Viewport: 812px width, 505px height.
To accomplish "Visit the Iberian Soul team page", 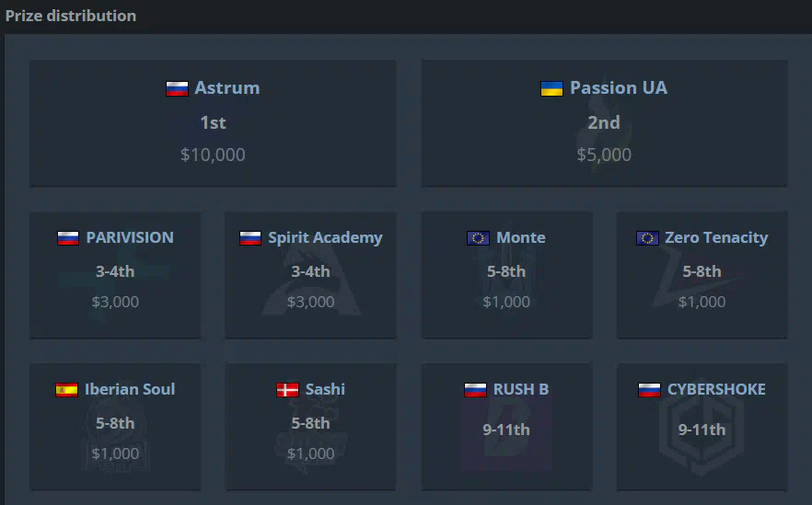I will click(x=130, y=389).
